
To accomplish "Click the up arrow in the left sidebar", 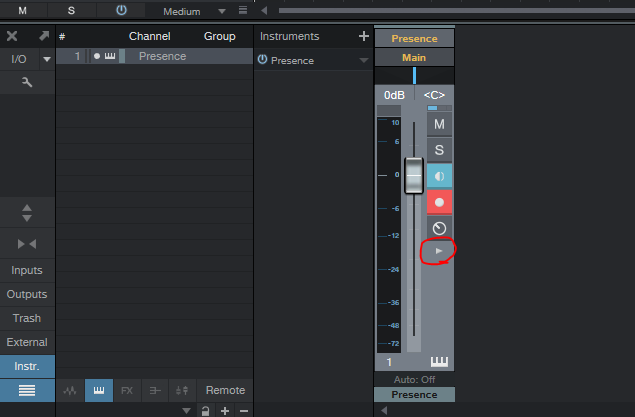I will point(27,208).
